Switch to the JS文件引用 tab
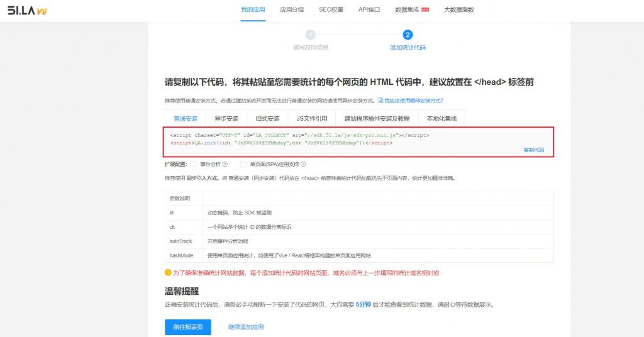Viewport: 644px width, 337px height. pos(312,119)
